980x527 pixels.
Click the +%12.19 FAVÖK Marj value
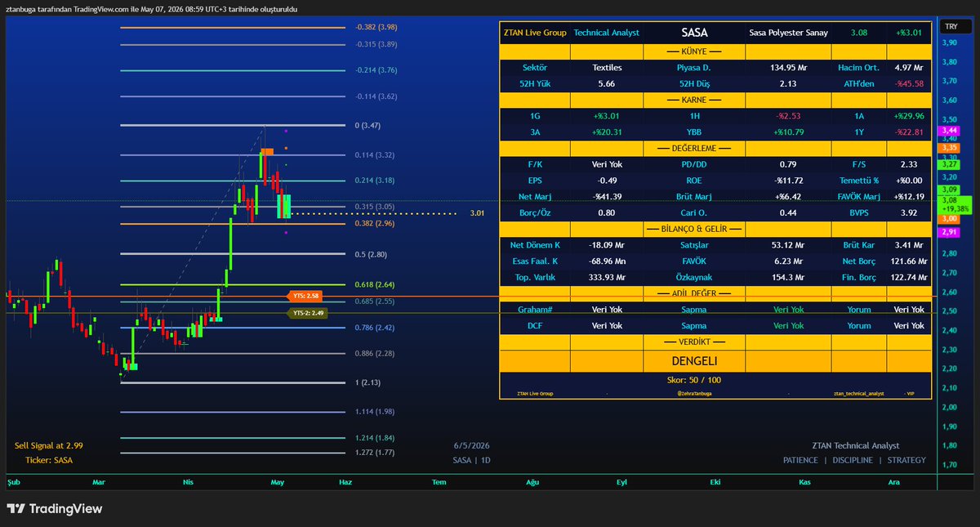click(x=908, y=196)
